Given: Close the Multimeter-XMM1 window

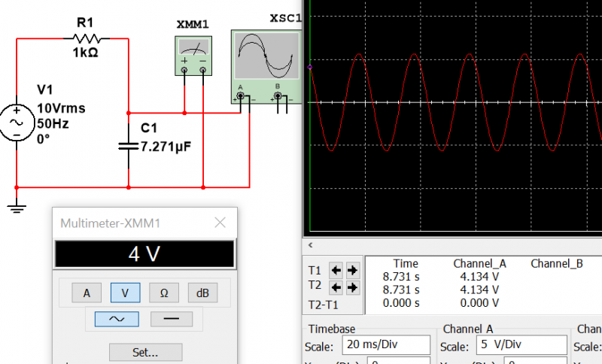Looking at the screenshot, I should (220, 223).
